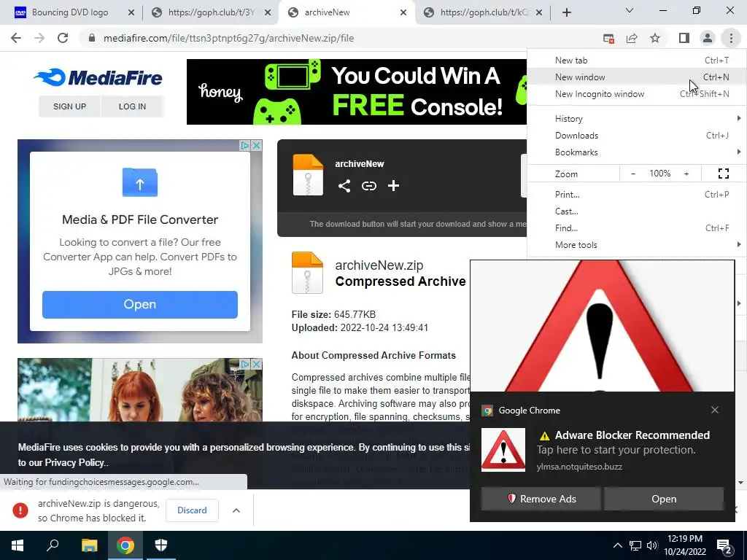
Task: Open the tab search chevron
Action: (x=630, y=10)
